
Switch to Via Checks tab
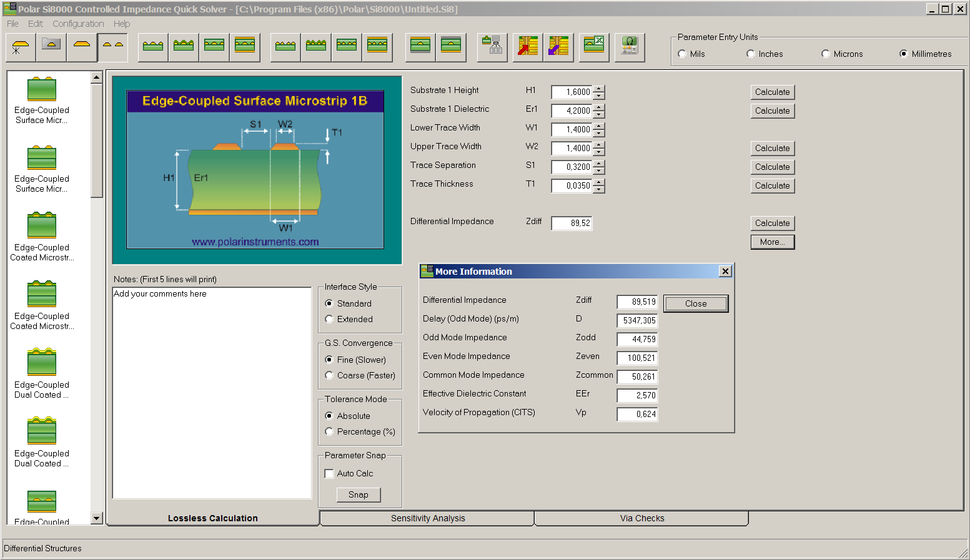[642, 518]
